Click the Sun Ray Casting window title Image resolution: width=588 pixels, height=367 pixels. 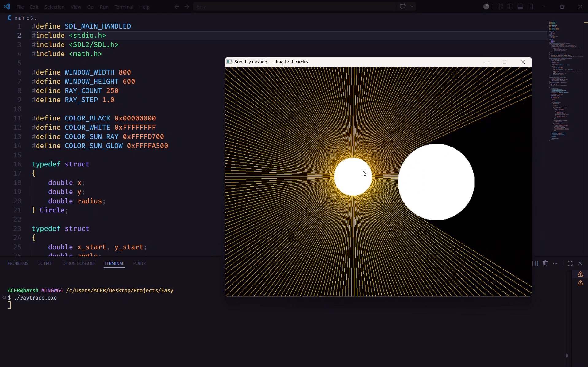(x=271, y=62)
